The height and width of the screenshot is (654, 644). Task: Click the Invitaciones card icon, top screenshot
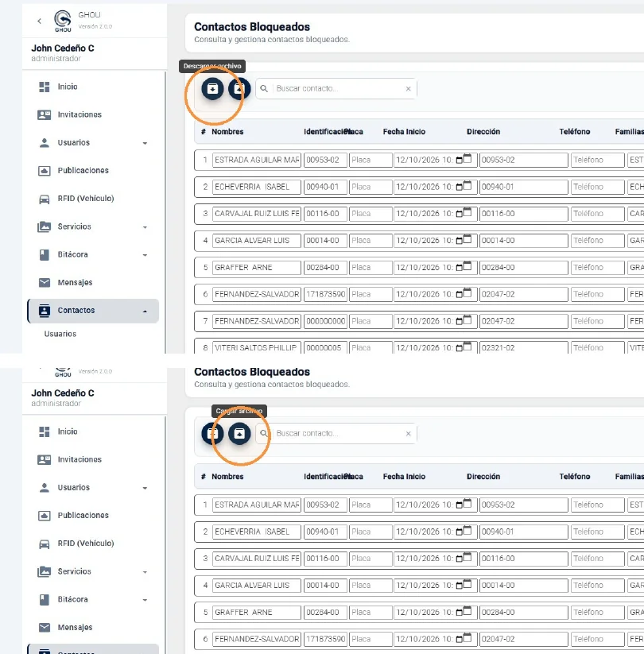45,114
